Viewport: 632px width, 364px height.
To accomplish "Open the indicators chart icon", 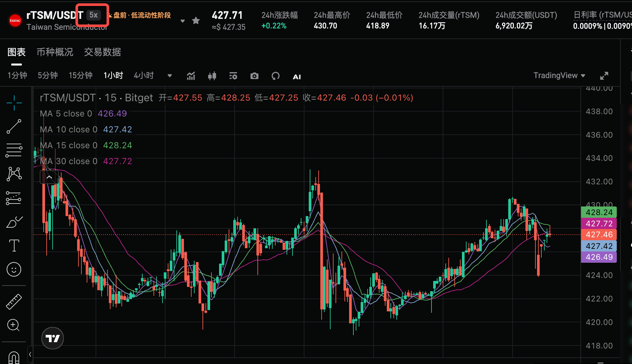I will 191,76.
